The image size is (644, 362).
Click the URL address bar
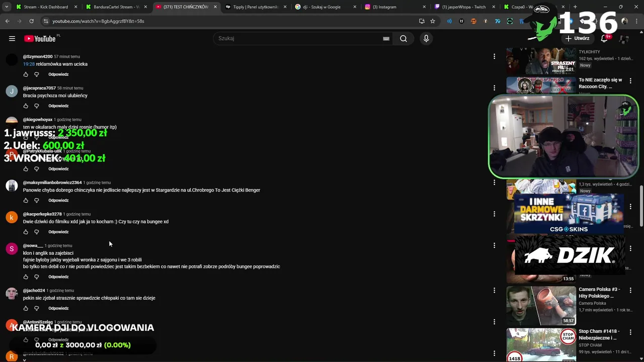(x=231, y=21)
